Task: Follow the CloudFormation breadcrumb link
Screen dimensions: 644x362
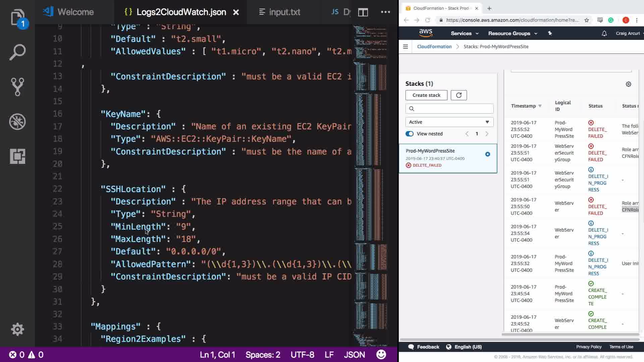Action: (x=434, y=47)
